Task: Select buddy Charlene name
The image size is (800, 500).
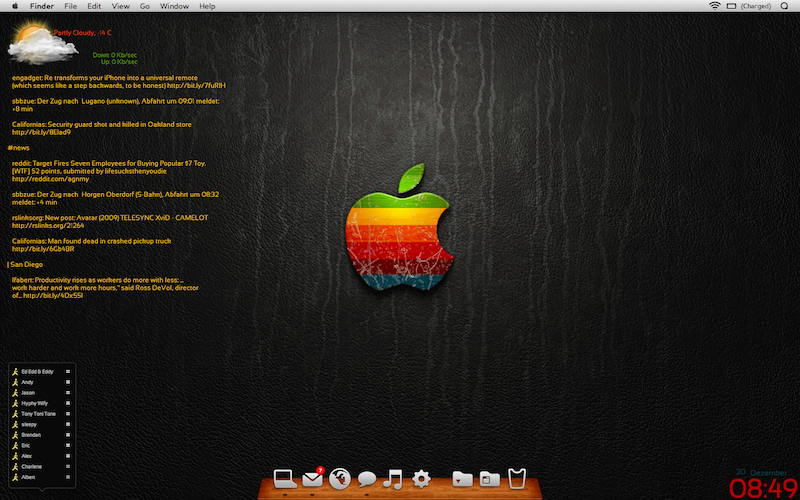Action: tap(32, 466)
